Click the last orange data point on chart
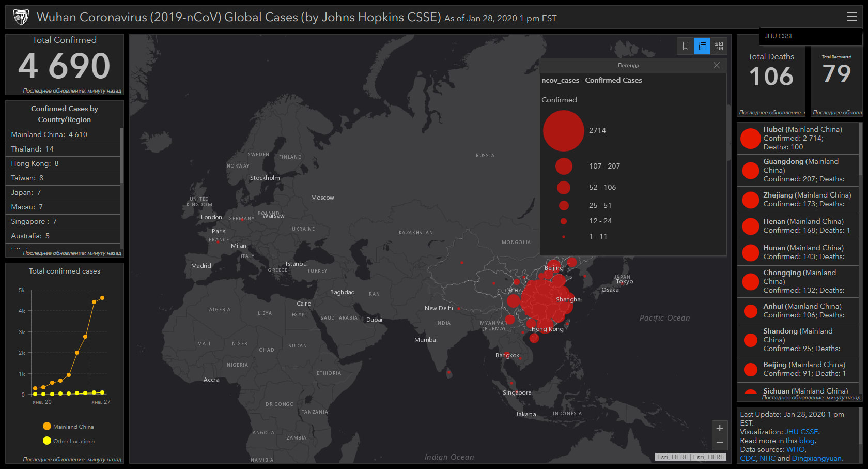The height and width of the screenshot is (469, 868). 102,298
